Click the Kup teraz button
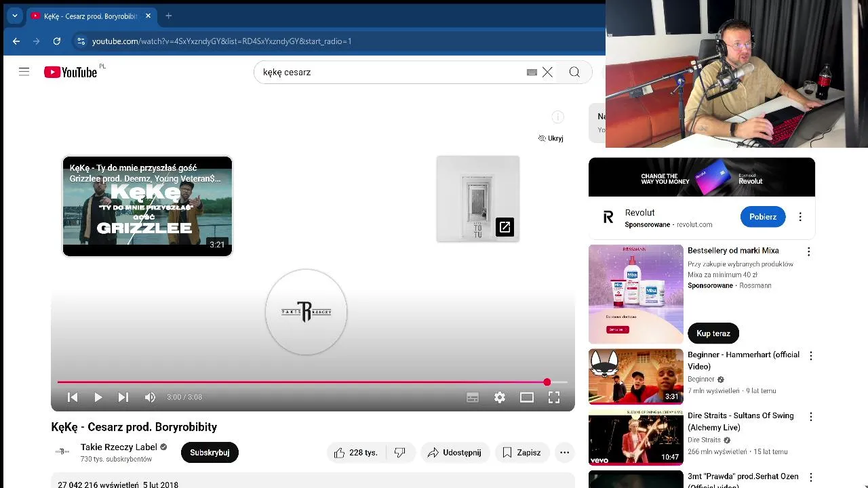Image resolution: width=868 pixels, height=488 pixels. click(x=713, y=333)
